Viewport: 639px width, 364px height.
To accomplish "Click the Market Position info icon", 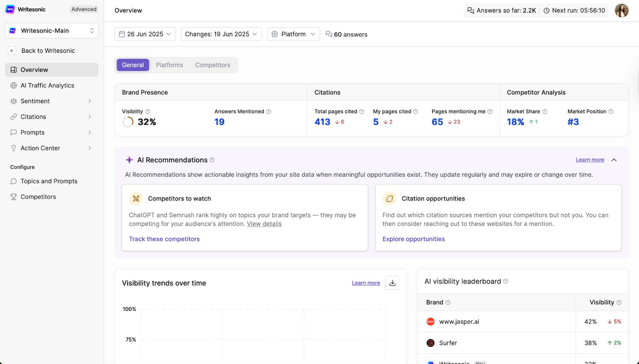I will pos(611,111).
